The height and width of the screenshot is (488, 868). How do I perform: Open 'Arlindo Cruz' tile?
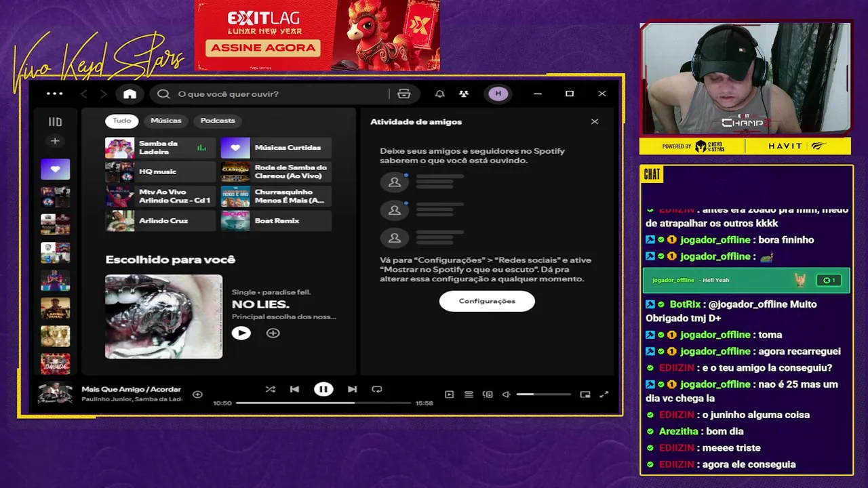tap(160, 221)
